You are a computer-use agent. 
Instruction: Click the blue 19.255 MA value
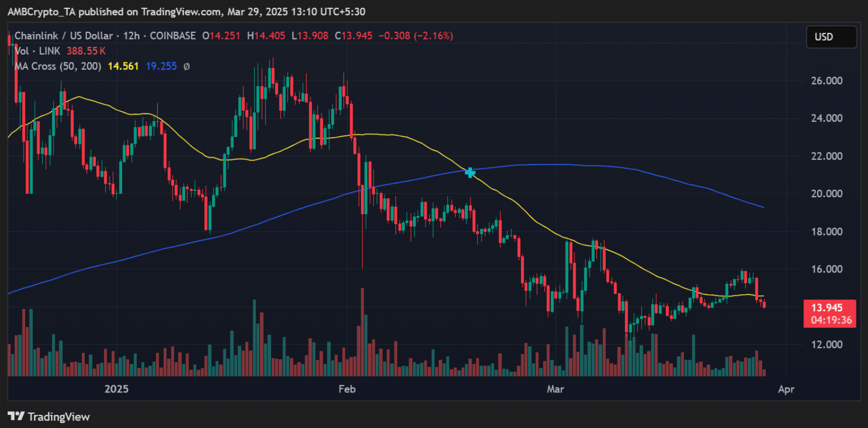[161, 66]
